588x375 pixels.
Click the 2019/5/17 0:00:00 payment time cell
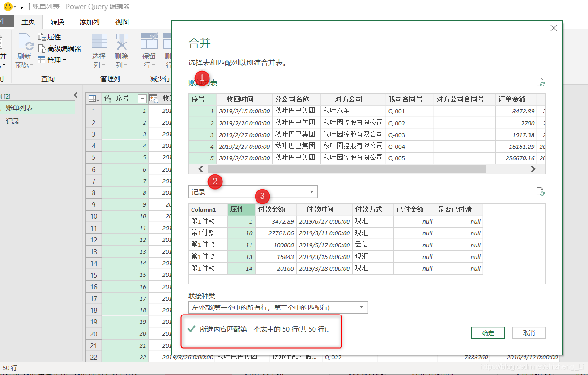pyautogui.click(x=324, y=245)
